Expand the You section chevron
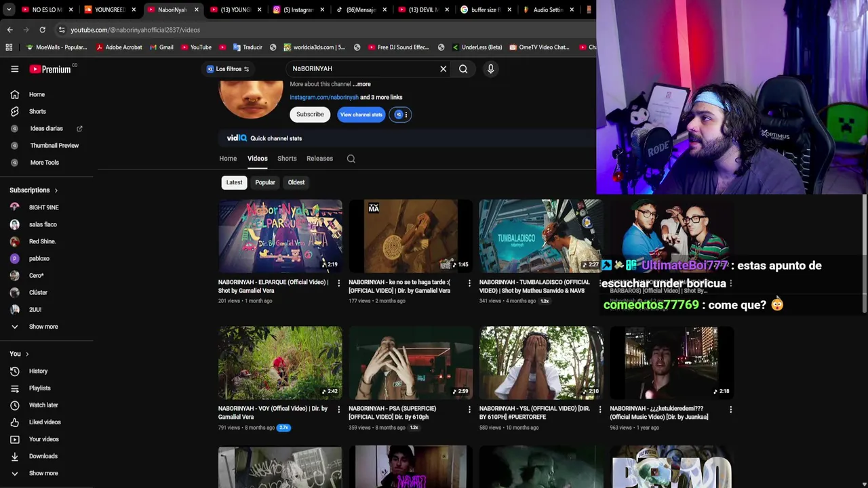Viewport: 868px width, 488px height. [27, 354]
